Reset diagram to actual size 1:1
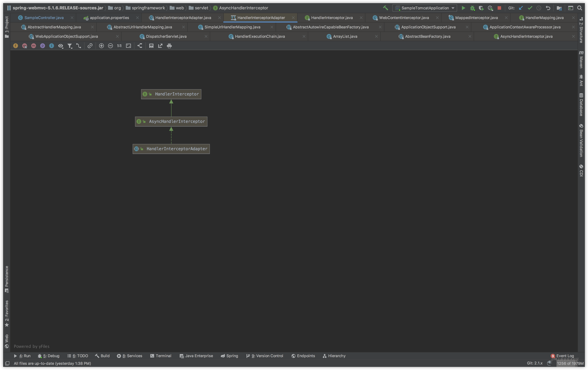The height and width of the screenshot is (370, 588). coord(119,46)
